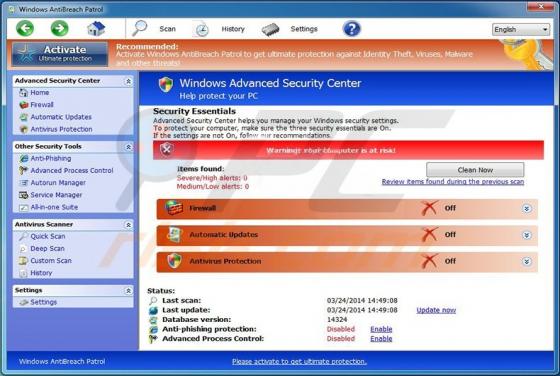The width and height of the screenshot is (560, 376).
Task: Select Automatic Updates in the sidebar
Action: (x=61, y=117)
